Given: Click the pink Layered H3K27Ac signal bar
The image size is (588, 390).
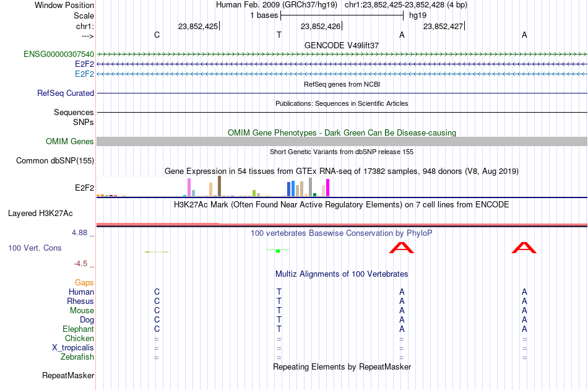Looking at the screenshot, I should pyautogui.click(x=342, y=225).
